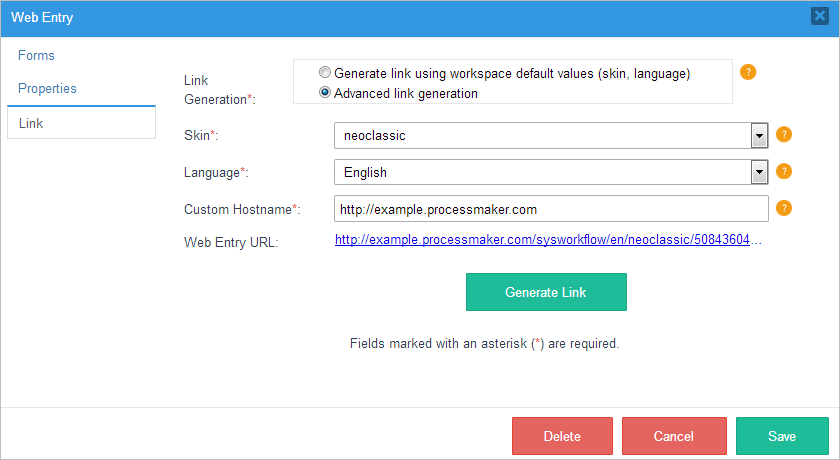Click the help icon next to Language dropdown
Screen dimensions: 840x460
point(784,171)
